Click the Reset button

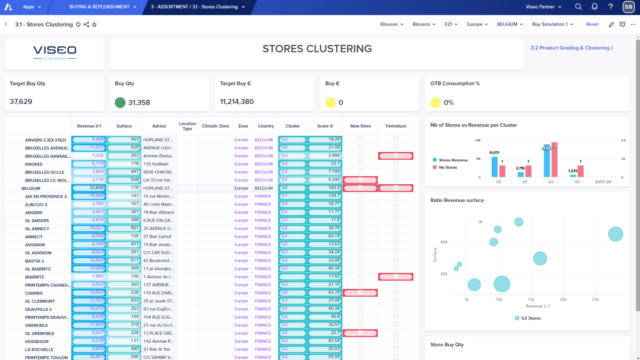pyautogui.click(x=592, y=24)
